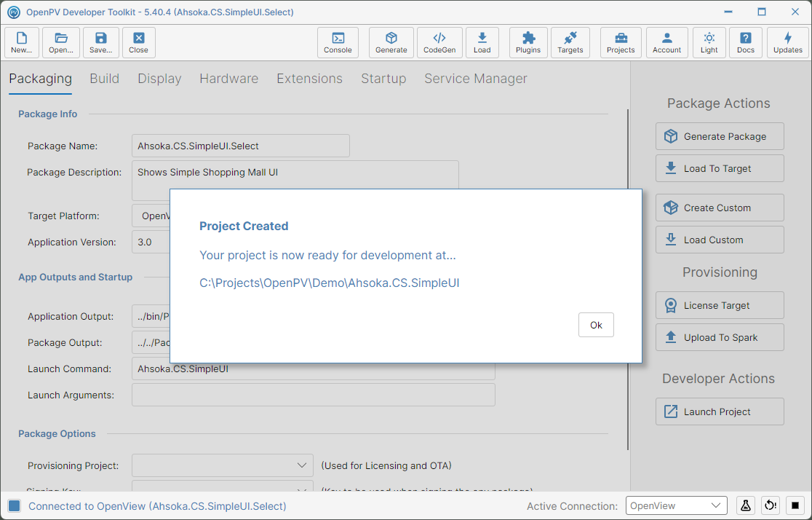This screenshot has width=812, height=520.
Task: Switch to the Build tab
Action: coord(105,79)
